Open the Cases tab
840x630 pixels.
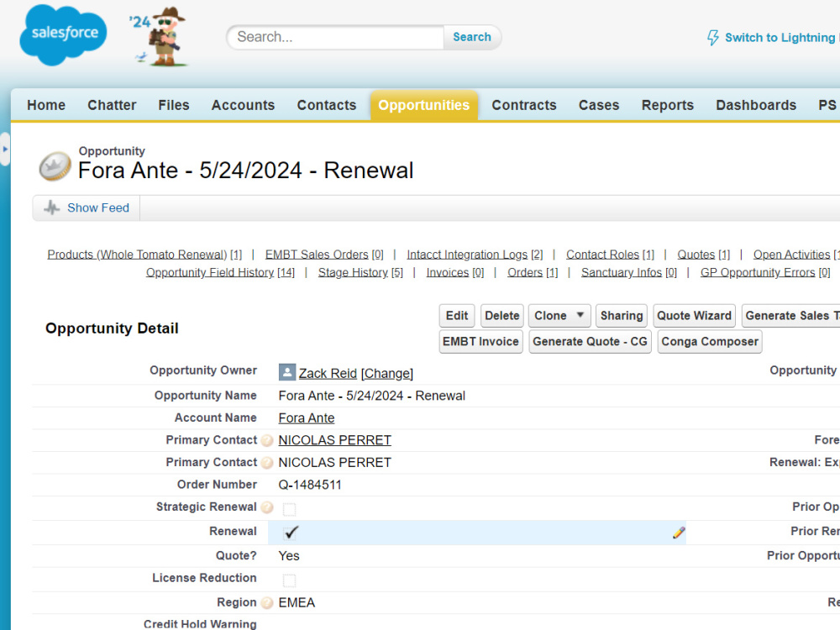click(x=599, y=105)
